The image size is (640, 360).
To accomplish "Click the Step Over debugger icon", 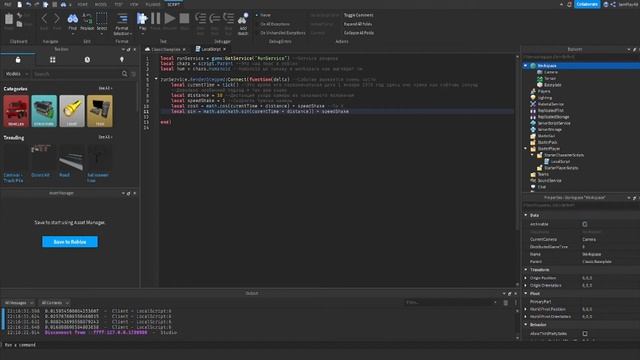I will pyautogui.click(x=215, y=18).
